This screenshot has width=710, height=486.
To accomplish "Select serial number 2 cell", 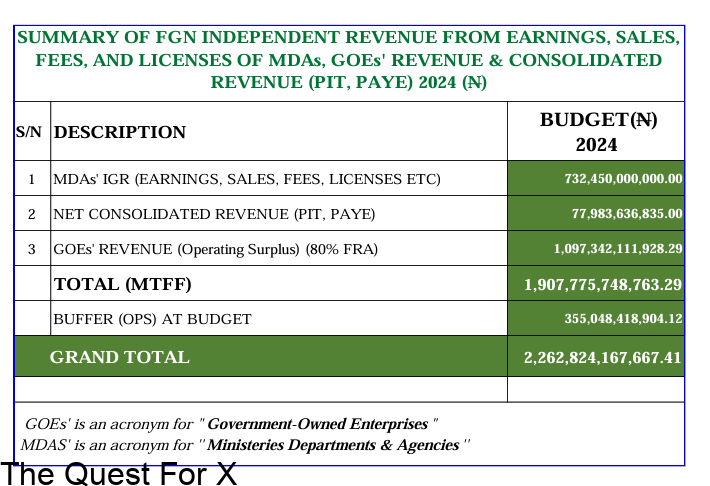I will 32,214.
